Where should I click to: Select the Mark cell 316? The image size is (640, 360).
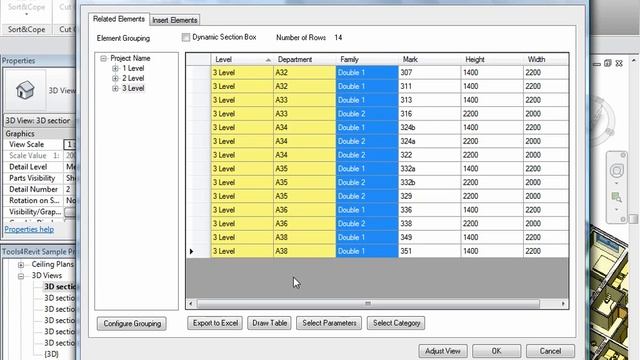(429, 114)
